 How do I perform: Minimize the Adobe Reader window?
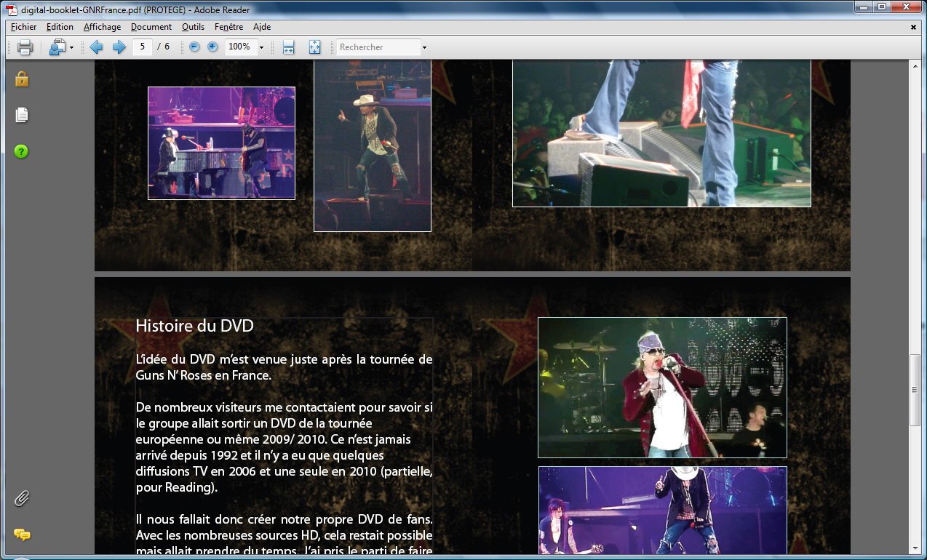click(x=863, y=7)
